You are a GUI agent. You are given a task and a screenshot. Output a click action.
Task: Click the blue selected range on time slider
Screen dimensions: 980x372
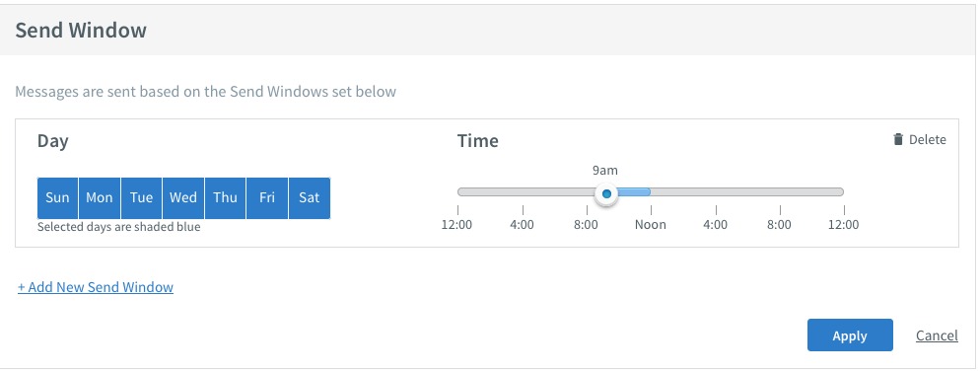634,192
